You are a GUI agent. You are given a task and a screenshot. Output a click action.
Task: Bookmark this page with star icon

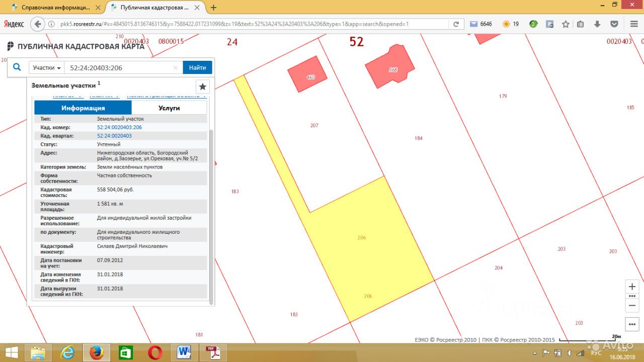pos(566,24)
